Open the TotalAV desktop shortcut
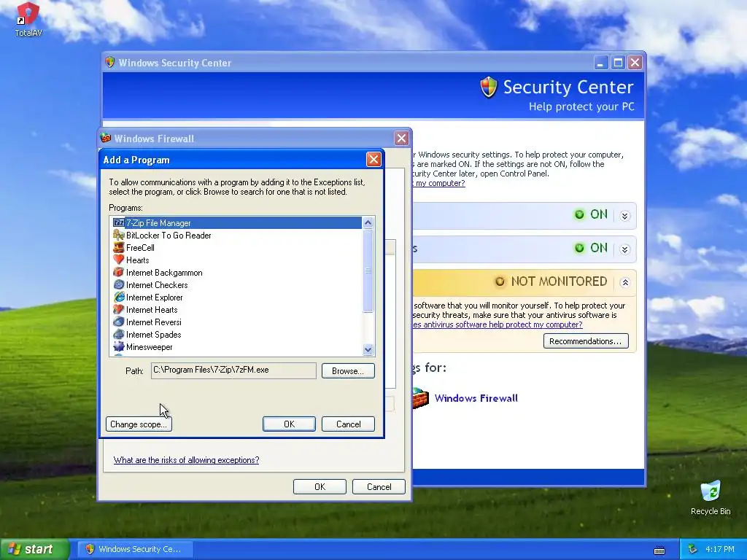 click(x=28, y=20)
